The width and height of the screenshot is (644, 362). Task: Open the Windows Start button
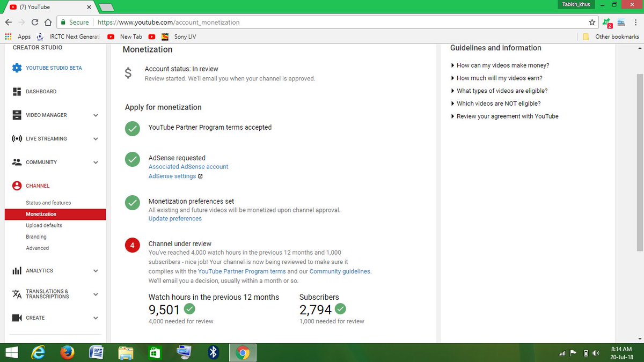[x=12, y=352]
